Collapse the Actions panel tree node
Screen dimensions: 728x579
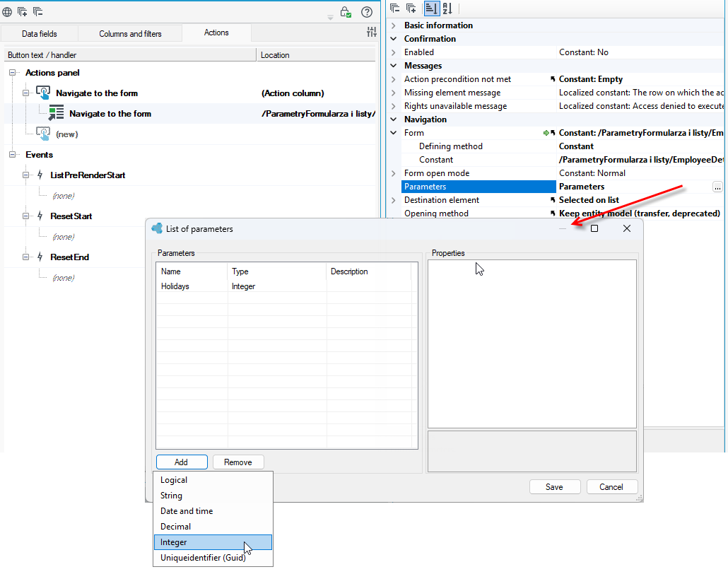(13, 72)
